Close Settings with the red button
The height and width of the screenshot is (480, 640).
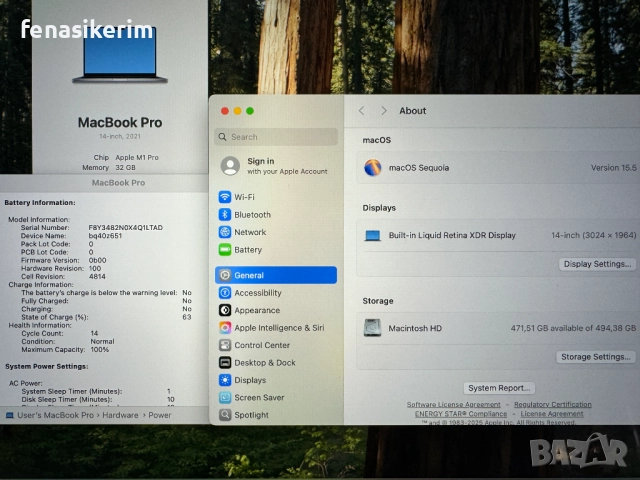coord(224,111)
